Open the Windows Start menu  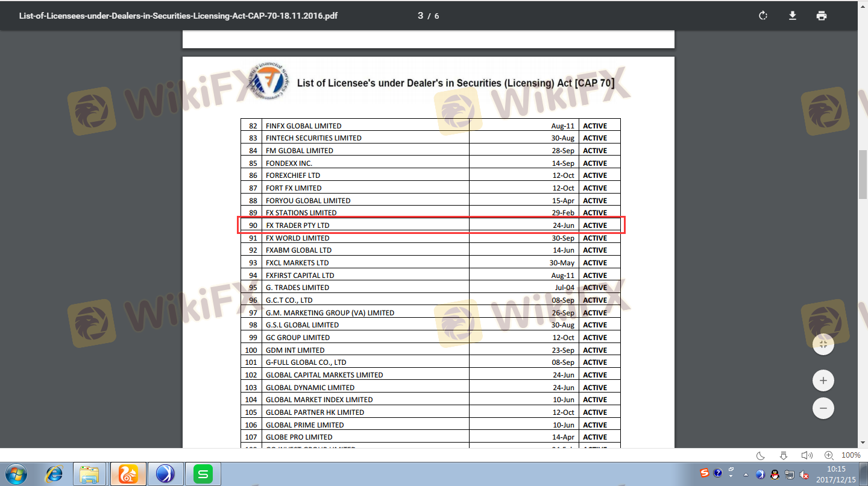coord(16,474)
